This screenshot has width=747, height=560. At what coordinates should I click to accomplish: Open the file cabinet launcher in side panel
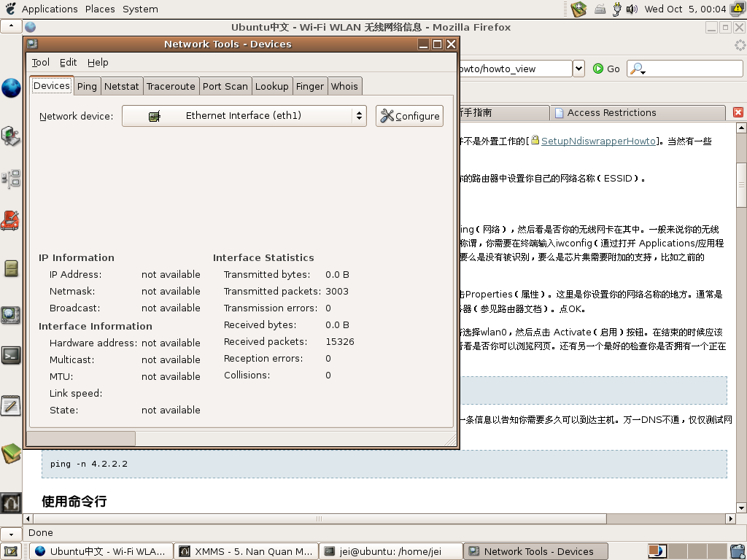pyautogui.click(x=11, y=268)
